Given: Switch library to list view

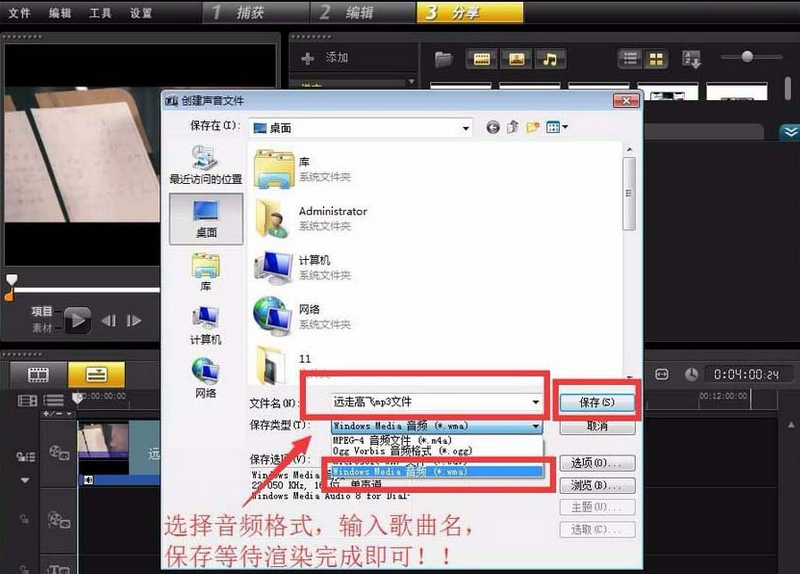Looking at the screenshot, I should click(631, 59).
